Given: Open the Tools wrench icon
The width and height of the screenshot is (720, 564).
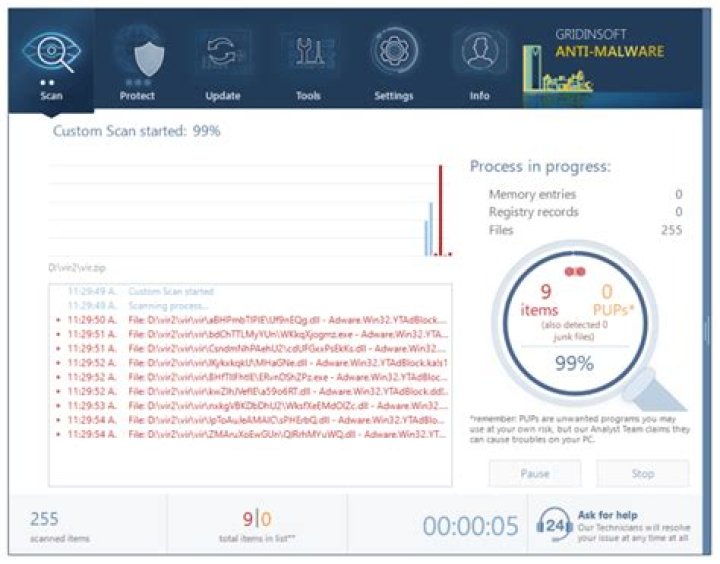Looking at the screenshot, I should coord(308,51).
